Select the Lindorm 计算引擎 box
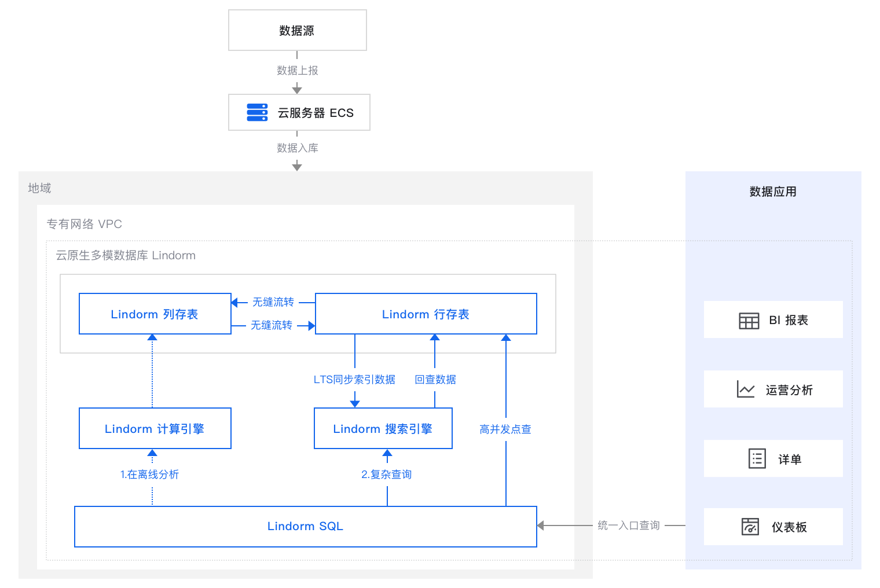 [x=155, y=428]
